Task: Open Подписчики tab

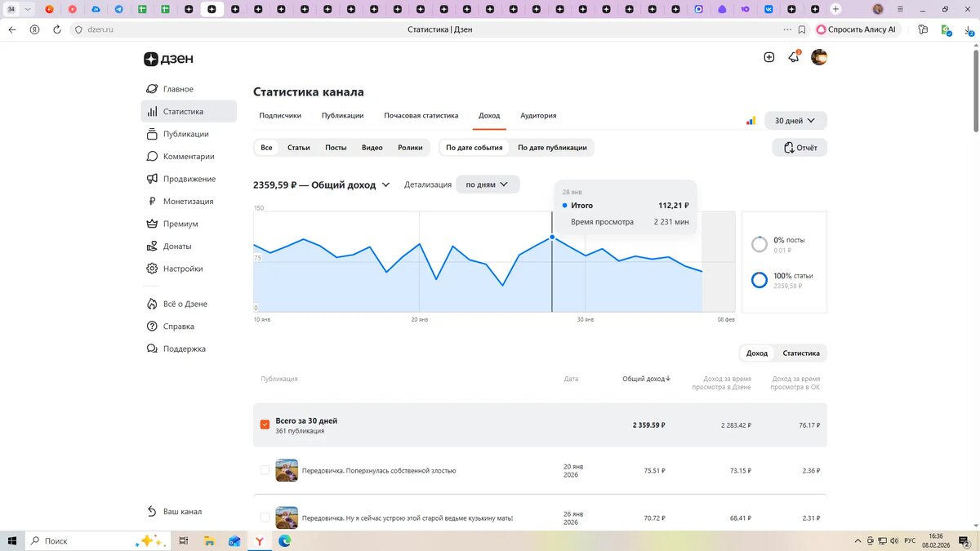Action: pos(280,116)
